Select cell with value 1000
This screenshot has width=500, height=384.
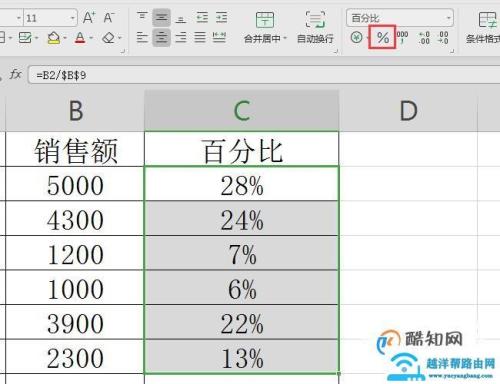(x=75, y=288)
